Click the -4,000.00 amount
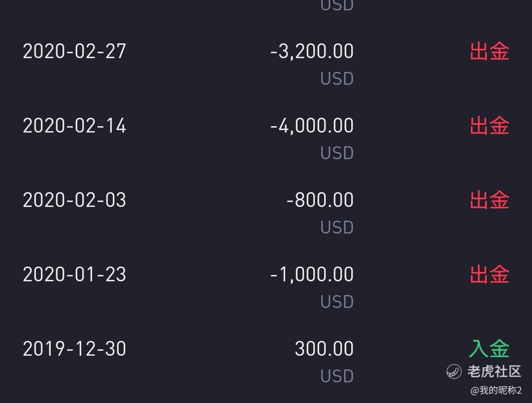The height and width of the screenshot is (403, 532). (312, 126)
